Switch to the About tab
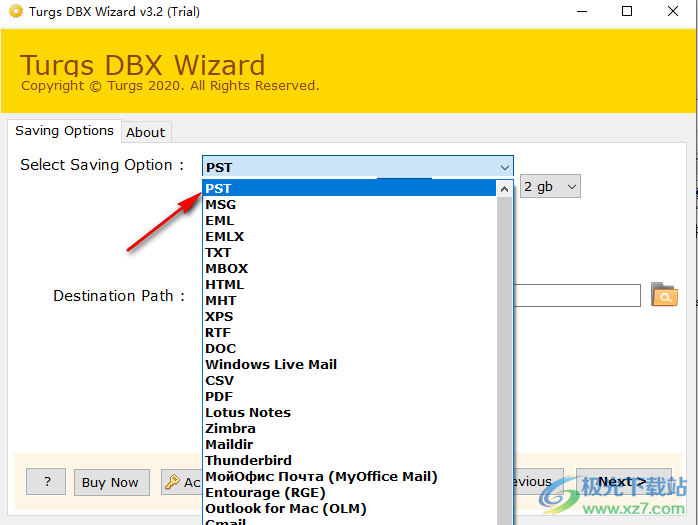 [146, 132]
